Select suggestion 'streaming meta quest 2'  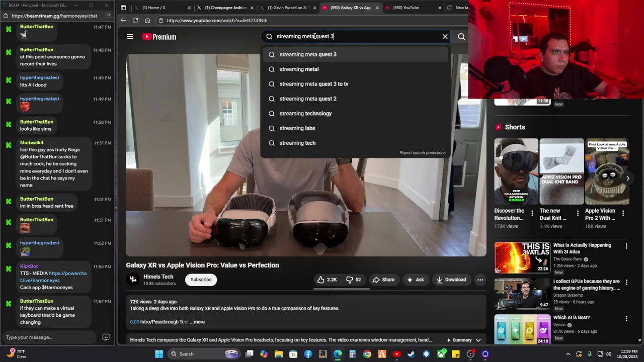click(x=355, y=99)
